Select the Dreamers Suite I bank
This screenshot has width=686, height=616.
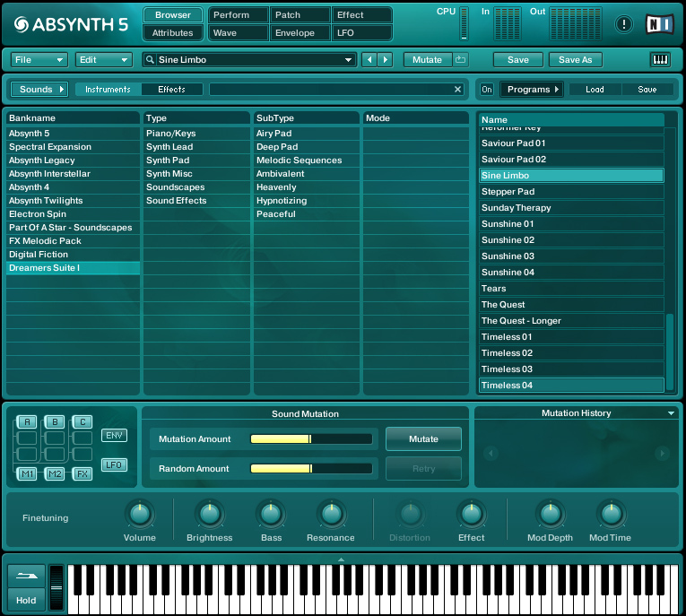(73, 268)
